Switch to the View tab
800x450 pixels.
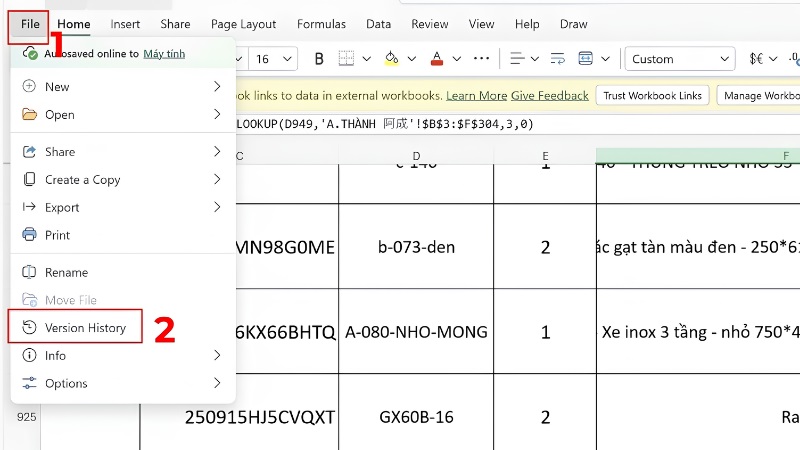point(482,24)
